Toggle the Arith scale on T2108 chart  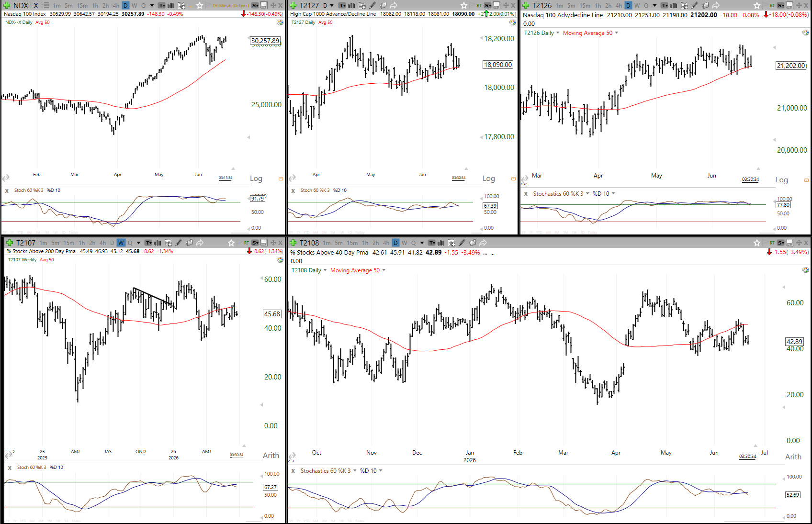pos(793,457)
